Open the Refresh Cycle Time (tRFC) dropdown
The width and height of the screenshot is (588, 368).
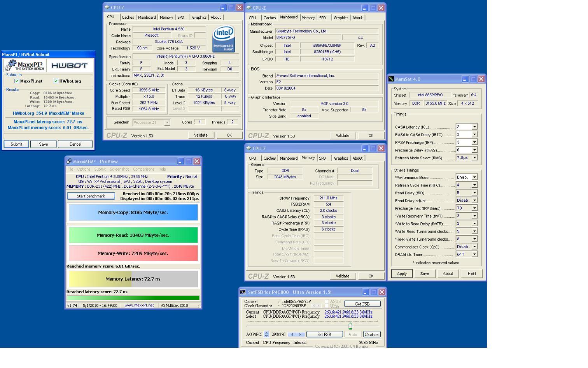tap(474, 185)
